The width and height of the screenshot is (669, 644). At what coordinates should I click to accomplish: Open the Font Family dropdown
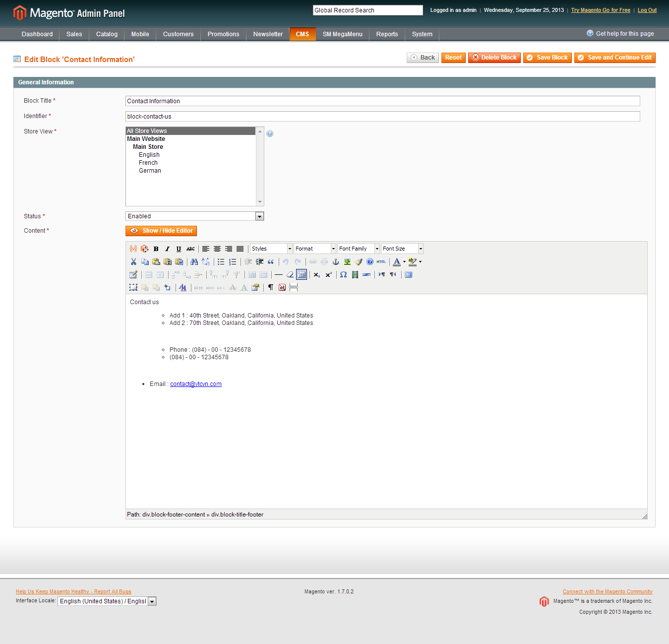(x=359, y=249)
